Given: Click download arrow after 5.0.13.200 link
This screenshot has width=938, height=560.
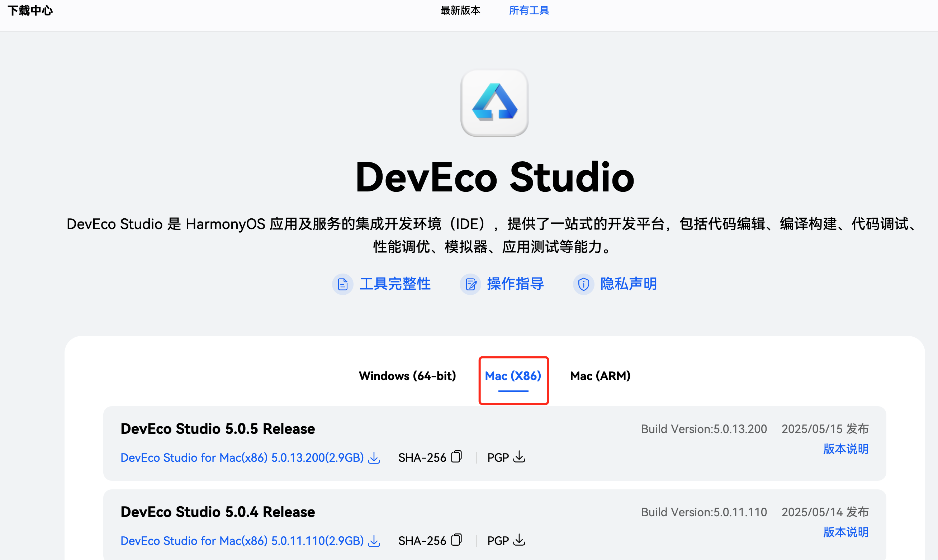Looking at the screenshot, I should pyautogui.click(x=374, y=458).
